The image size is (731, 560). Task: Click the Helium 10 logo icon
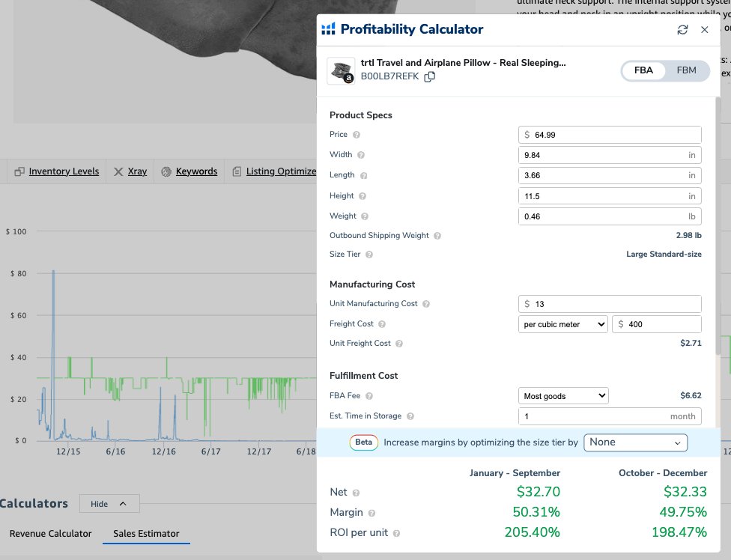click(328, 29)
